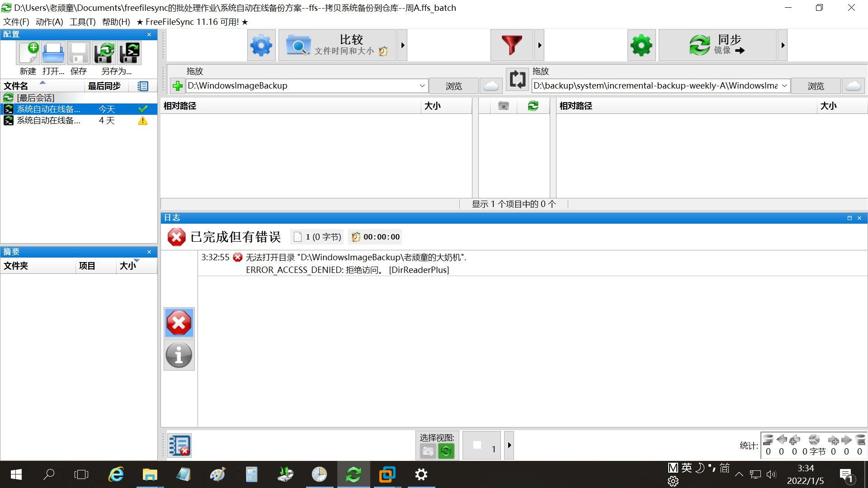Select config row synced 4 天 ago
Image resolution: width=868 pixels, height=488 pixels.
(79, 120)
